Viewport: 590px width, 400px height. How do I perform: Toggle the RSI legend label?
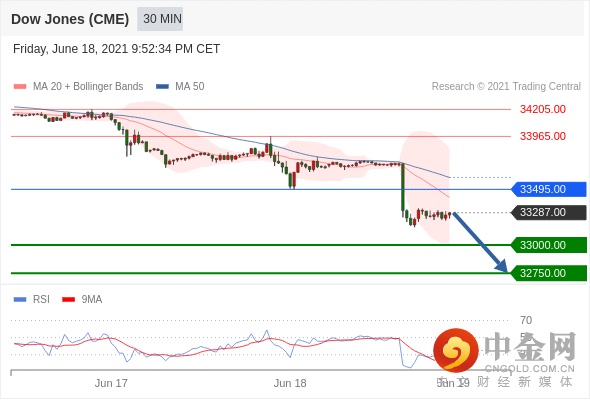point(41,300)
